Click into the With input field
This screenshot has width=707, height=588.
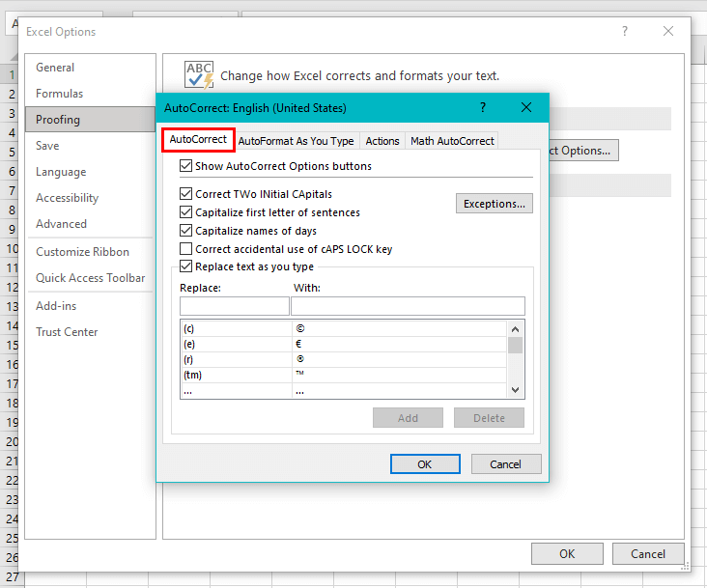point(408,306)
